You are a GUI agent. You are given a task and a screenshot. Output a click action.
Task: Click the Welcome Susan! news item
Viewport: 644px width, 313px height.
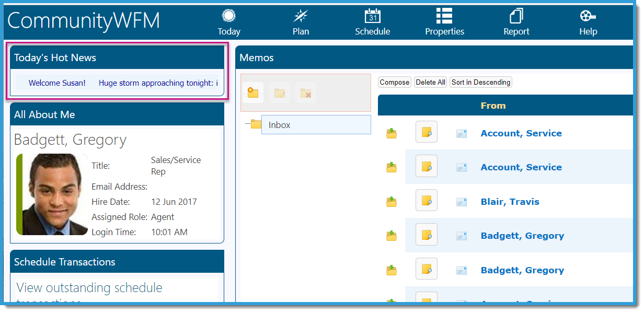[57, 83]
